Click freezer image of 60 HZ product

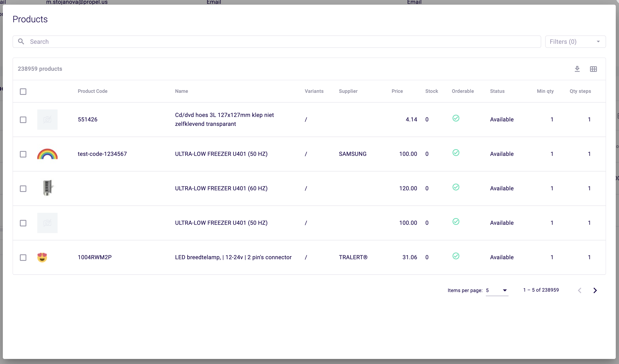pos(47,188)
